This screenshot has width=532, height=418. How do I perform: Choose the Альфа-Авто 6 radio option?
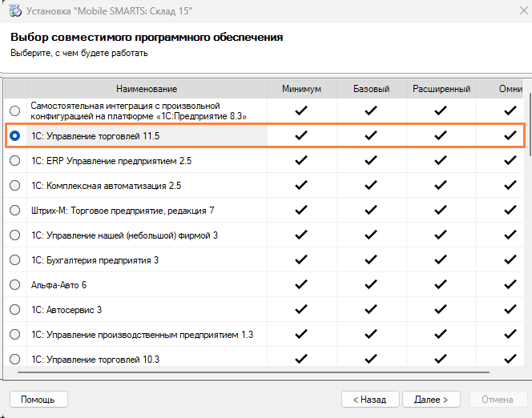(15, 285)
